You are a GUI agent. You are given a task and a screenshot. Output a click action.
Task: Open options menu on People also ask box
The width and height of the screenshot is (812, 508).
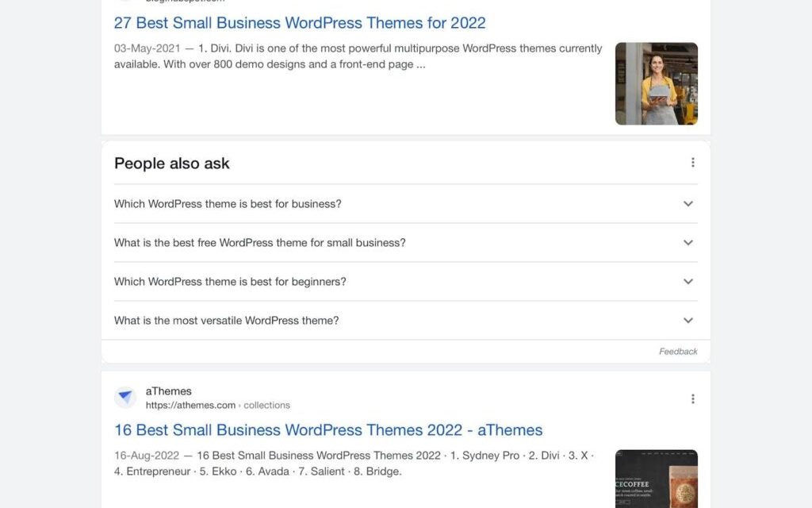692,162
